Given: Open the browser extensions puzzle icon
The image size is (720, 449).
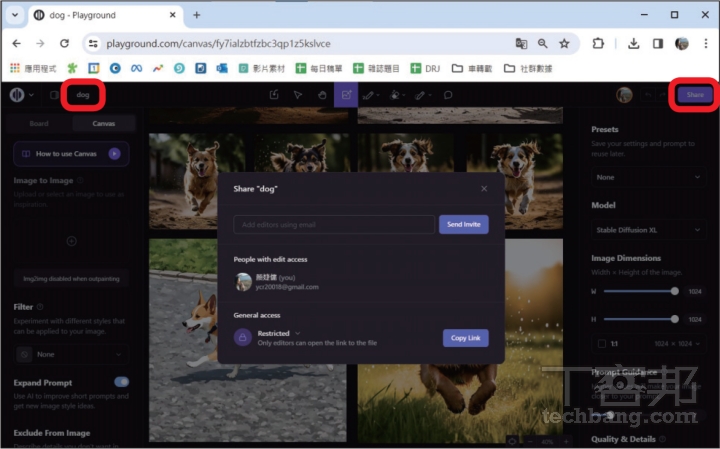Looking at the screenshot, I should [x=598, y=44].
